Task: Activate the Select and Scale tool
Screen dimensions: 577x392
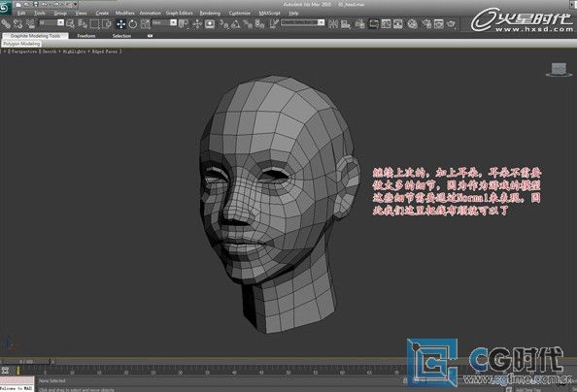Action: pos(146,24)
